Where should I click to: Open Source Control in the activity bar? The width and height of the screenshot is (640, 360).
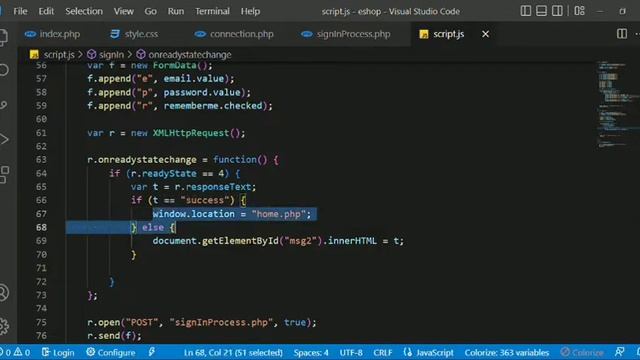point(3,105)
